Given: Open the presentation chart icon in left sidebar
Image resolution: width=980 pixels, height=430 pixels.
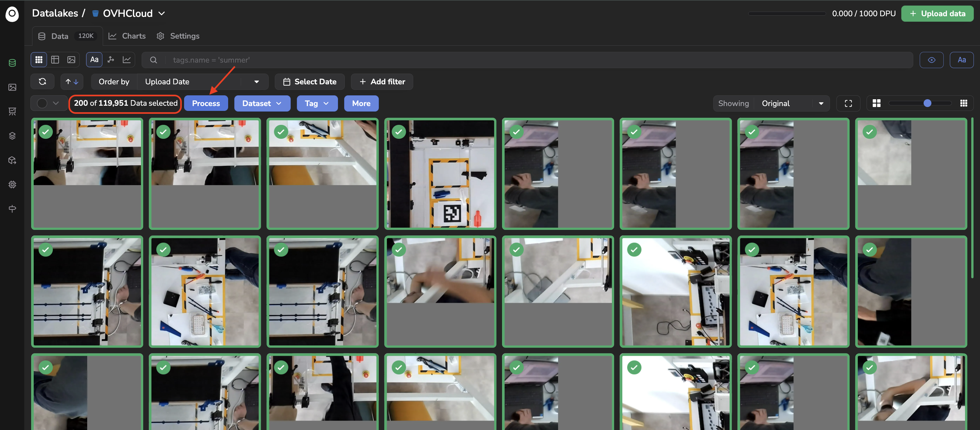Looking at the screenshot, I should click(12, 112).
